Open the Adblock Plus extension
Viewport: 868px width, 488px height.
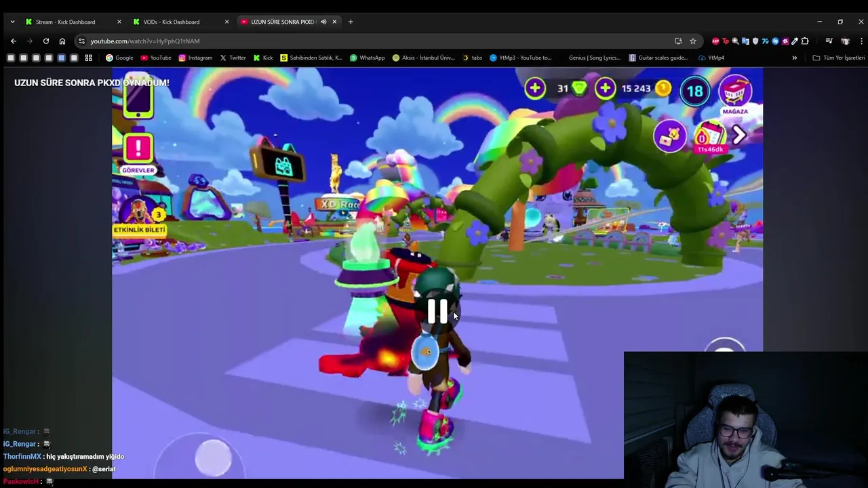[x=715, y=41]
